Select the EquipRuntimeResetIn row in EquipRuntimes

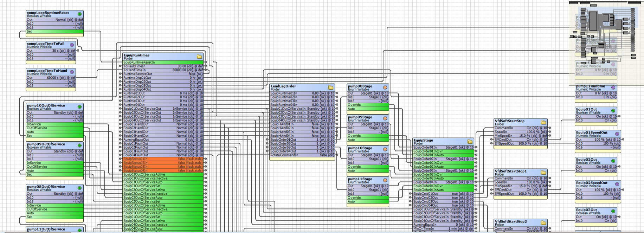163,62
